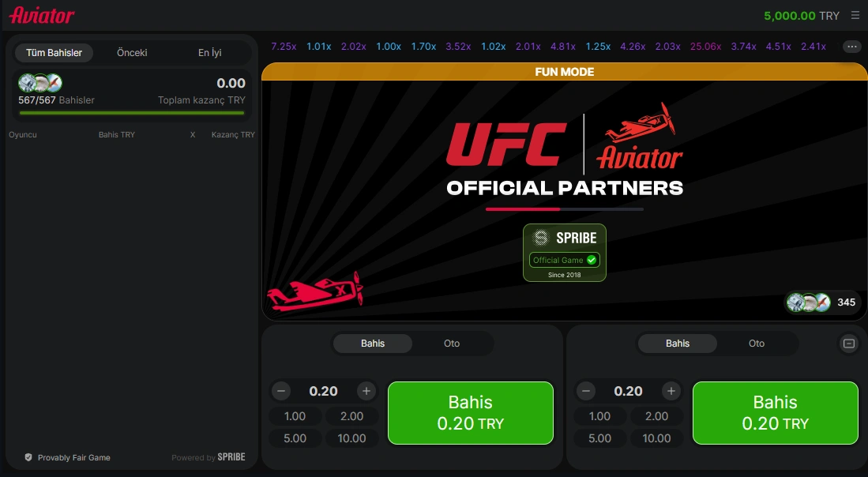
Task: Select the 3.52x history multiplier
Action: point(458,47)
